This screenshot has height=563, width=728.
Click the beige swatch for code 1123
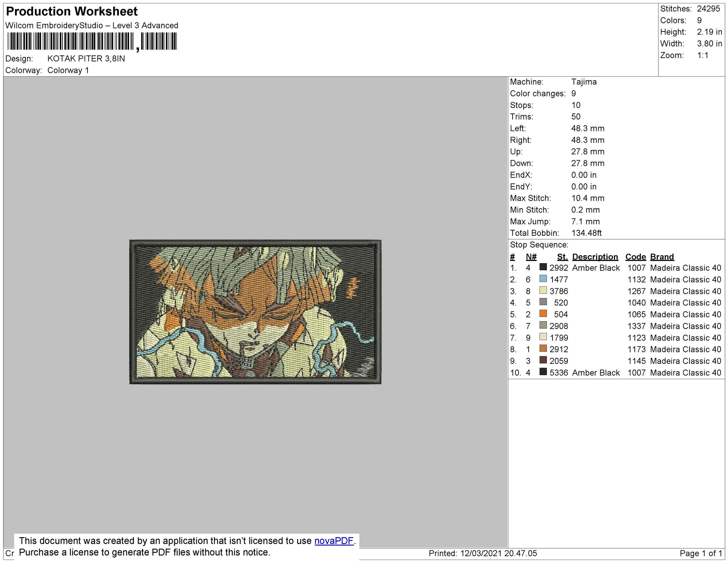point(543,337)
